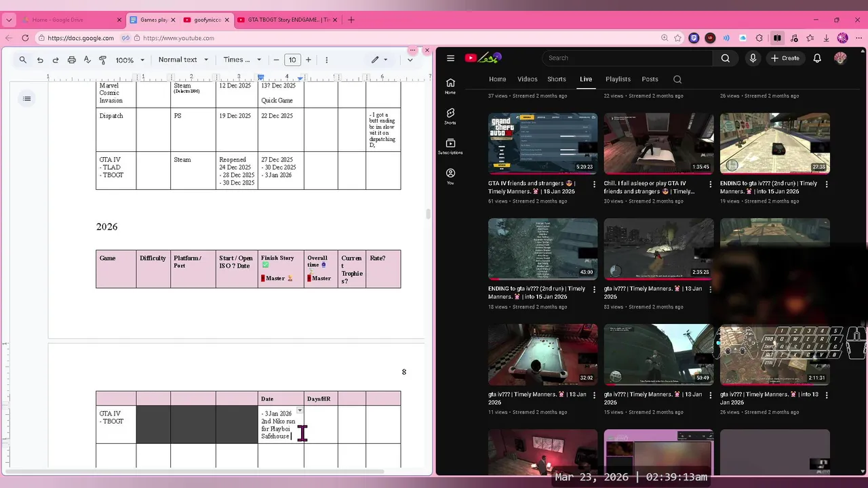Open You page in YouTube sidebar
The height and width of the screenshot is (488, 868).
pyautogui.click(x=450, y=177)
